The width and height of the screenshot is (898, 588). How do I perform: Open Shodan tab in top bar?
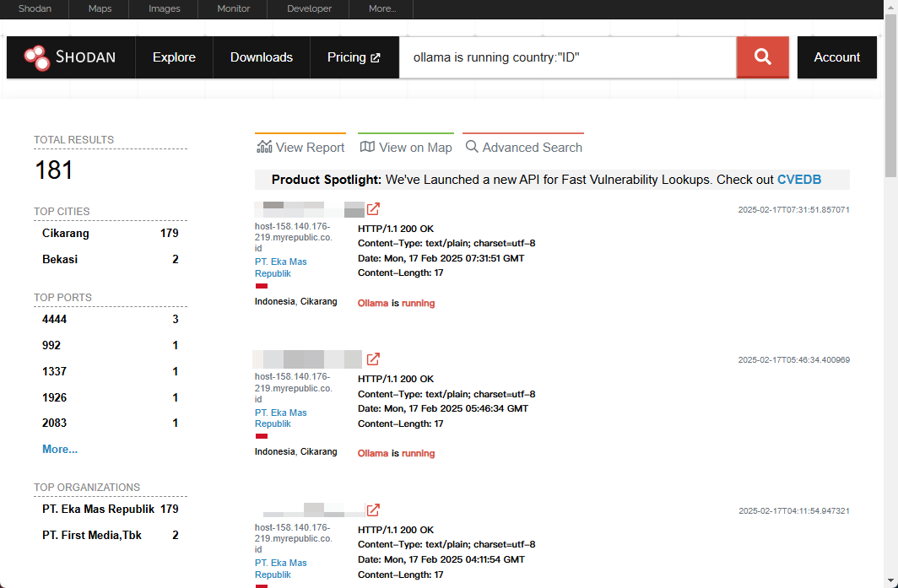pos(35,8)
